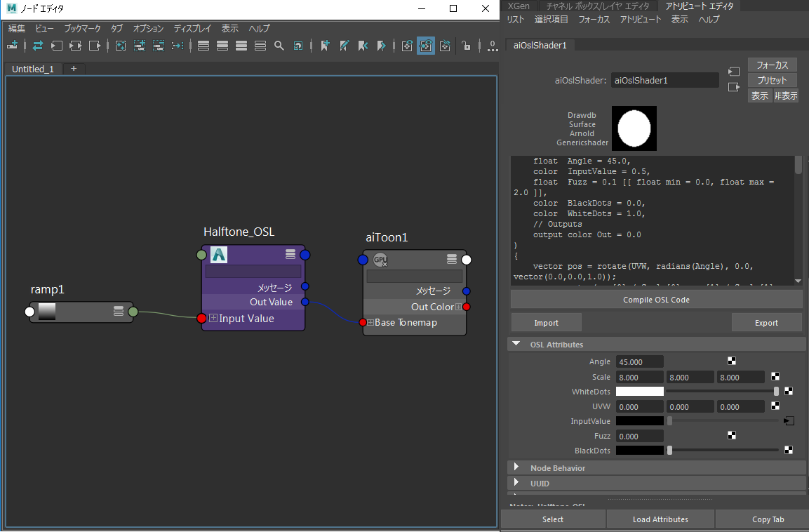Screen dimensions: 809x532
Task: Toggle view mode icon on ramp1 node
Action: (x=119, y=311)
